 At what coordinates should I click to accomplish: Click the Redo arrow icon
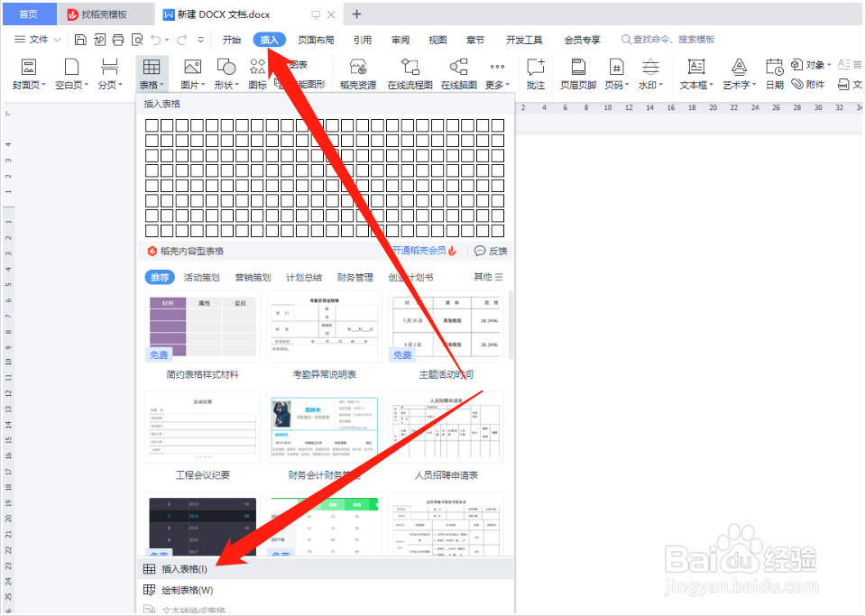coord(181,40)
